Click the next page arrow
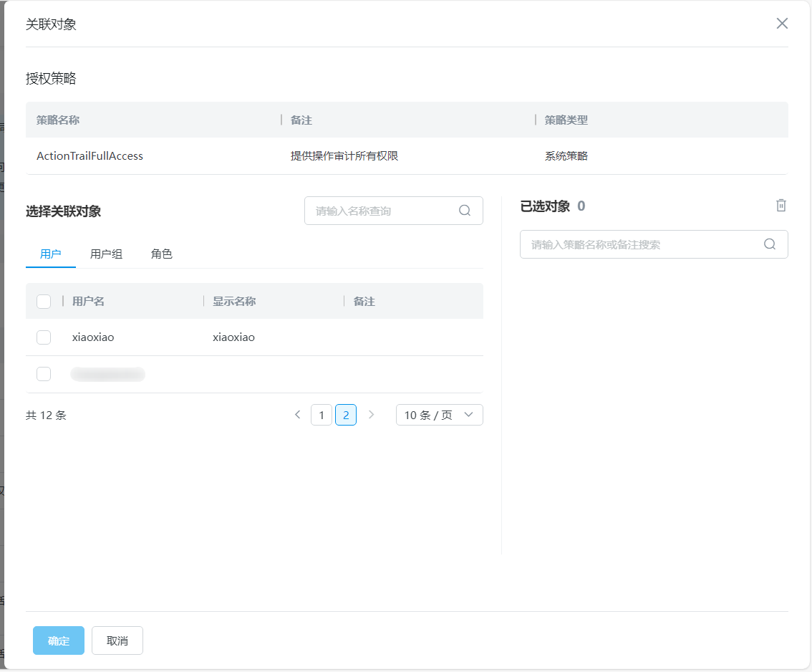The width and height of the screenshot is (812, 672). pyautogui.click(x=371, y=415)
